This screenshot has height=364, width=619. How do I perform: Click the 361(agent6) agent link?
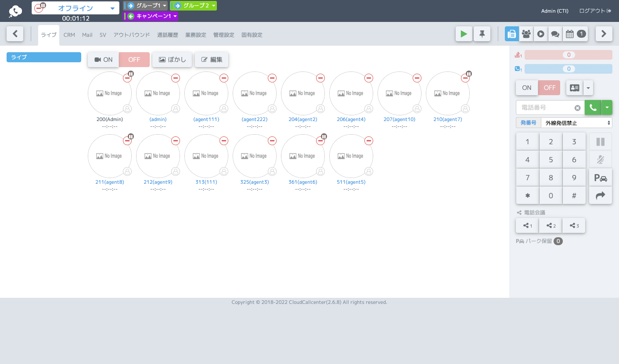[x=302, y=182]
